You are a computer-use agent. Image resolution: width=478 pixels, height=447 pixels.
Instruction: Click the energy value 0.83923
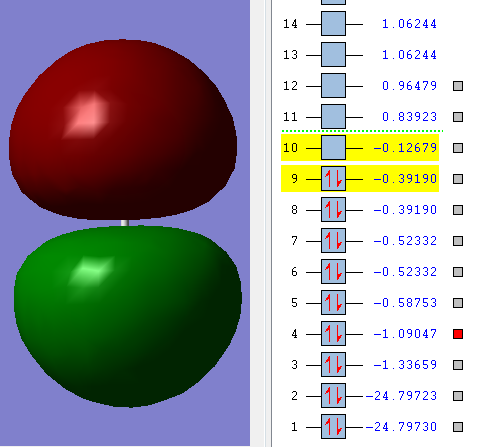(409, 117)
